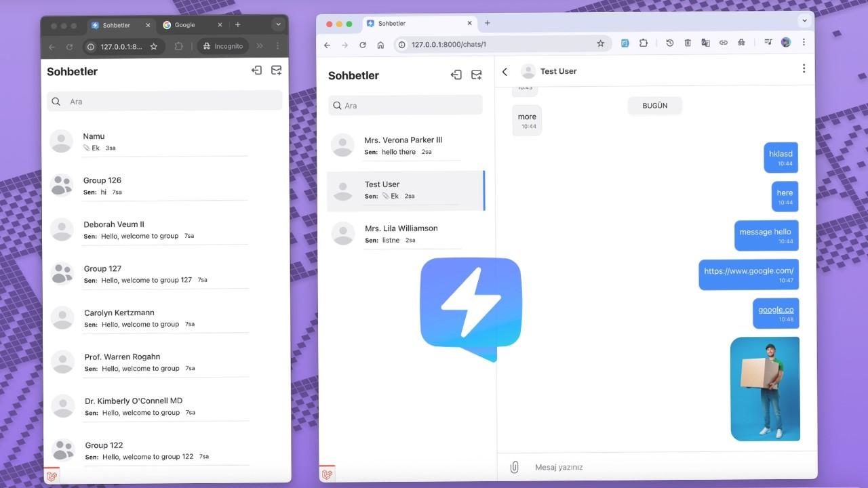
Task: Click Ara search field in right window
Action: [x=406, y=105]
